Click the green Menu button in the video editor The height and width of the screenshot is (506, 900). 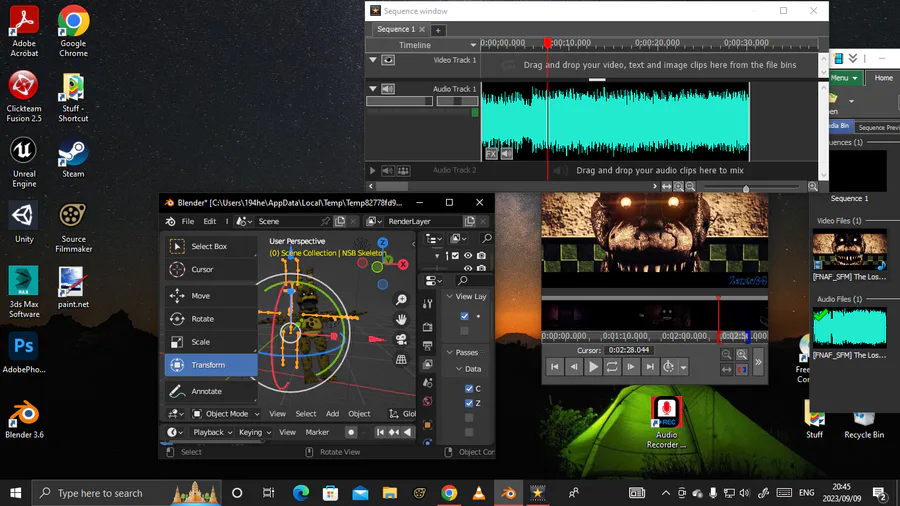coord(843,78)
